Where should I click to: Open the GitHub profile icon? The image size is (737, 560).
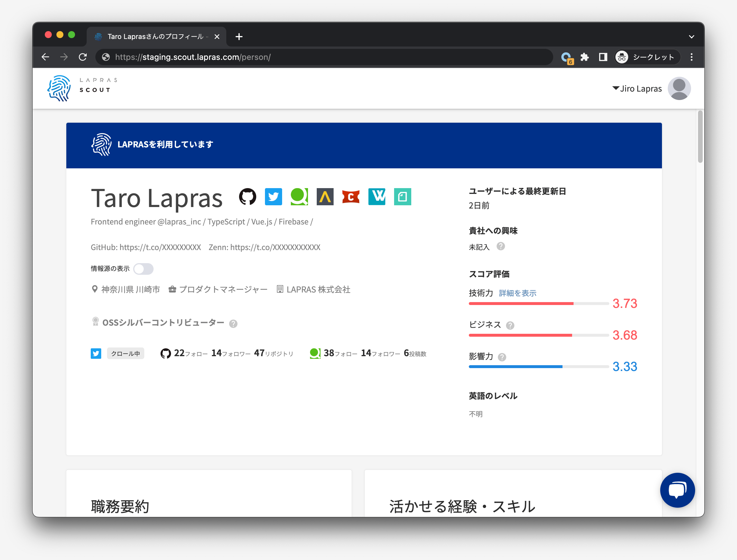pos(248,197)
